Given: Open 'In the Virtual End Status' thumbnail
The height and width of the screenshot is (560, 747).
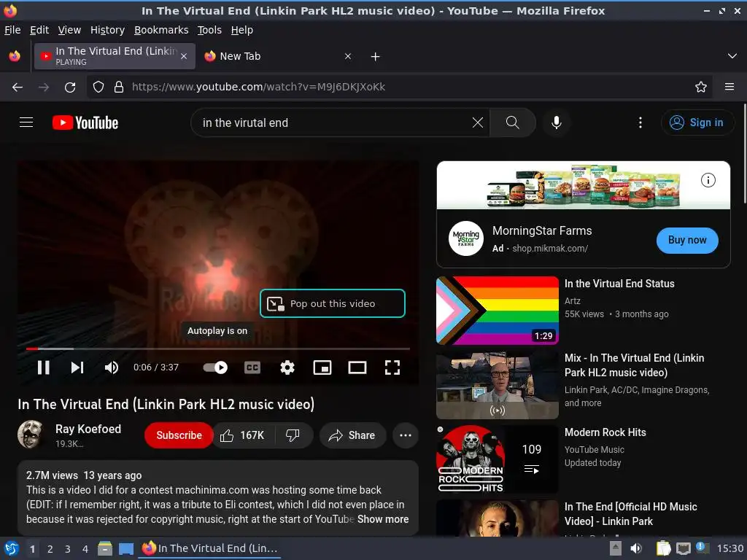Looking at the screenshot, I should (498, 311).
